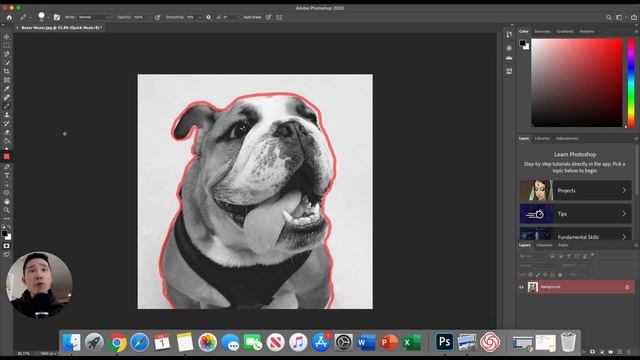Select the Pen tool
640x360 pixels.
point(7,167)
